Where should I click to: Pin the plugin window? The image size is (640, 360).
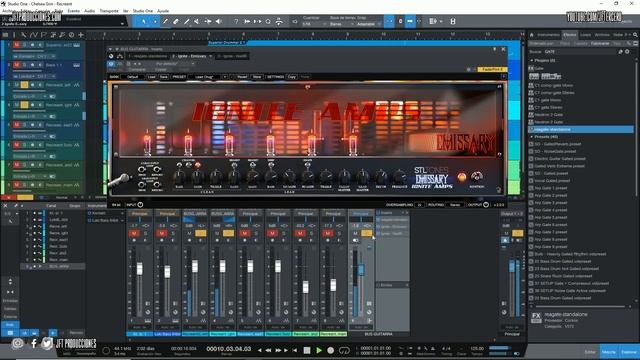pos(495,49)
